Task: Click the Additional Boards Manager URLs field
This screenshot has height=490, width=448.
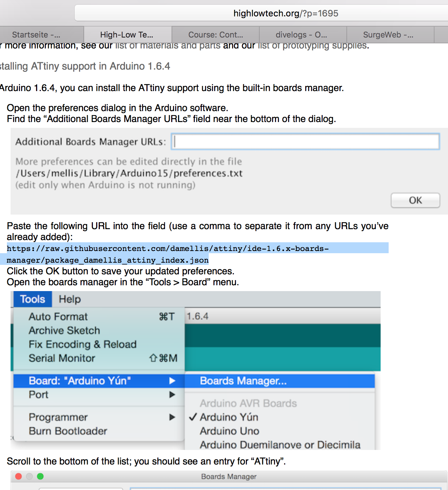Action: pyautogui.click(x=306, y=142)
